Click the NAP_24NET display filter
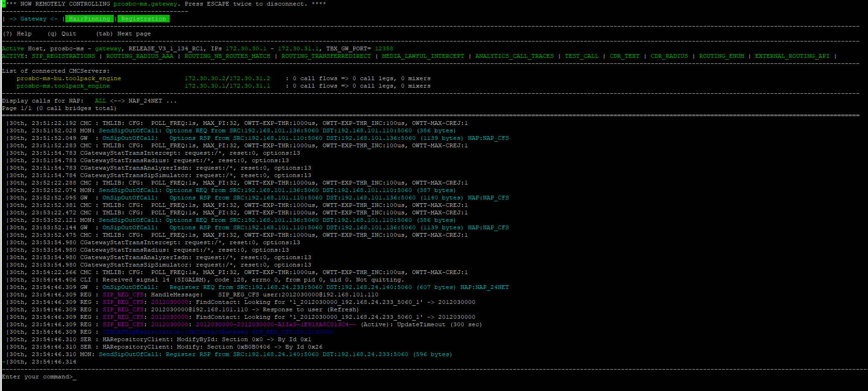Image resolution: width=868 pixels, height=391 pixels. (x=145, y=101)
